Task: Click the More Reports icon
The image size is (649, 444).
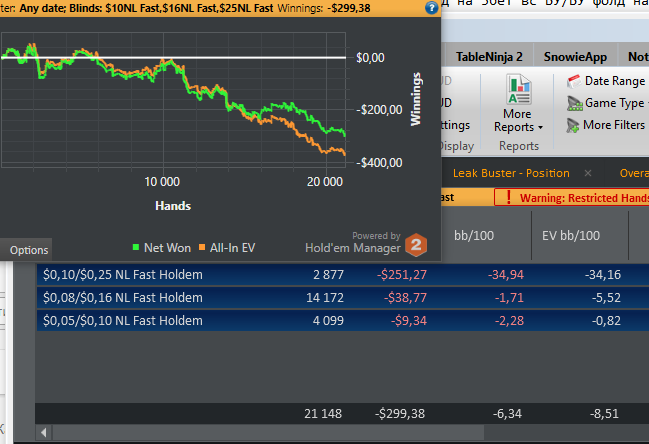Action: pos(519,89)
